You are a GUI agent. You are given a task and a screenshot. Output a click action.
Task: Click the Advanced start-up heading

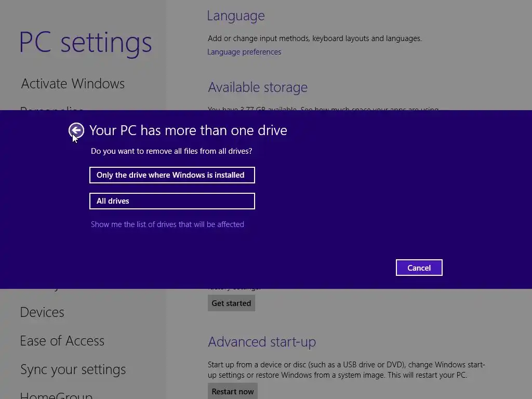pos(262,342)
